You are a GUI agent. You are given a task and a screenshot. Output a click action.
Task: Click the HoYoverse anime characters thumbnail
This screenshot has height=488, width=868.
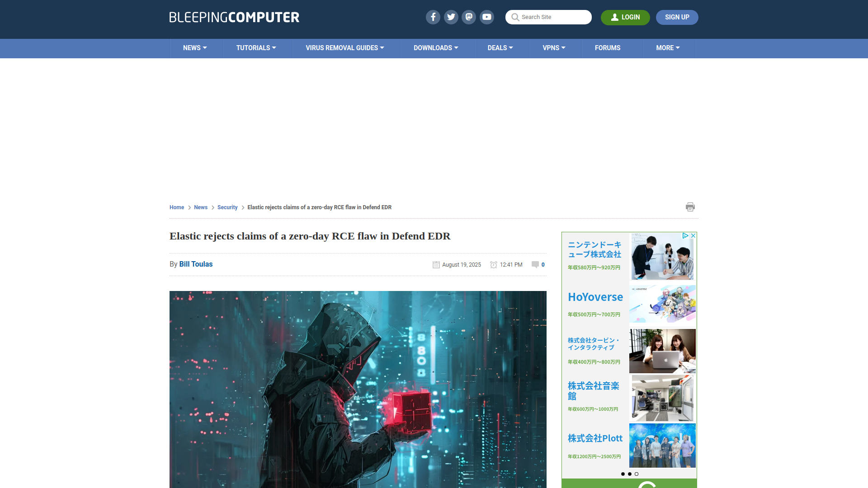pos(662,304)
